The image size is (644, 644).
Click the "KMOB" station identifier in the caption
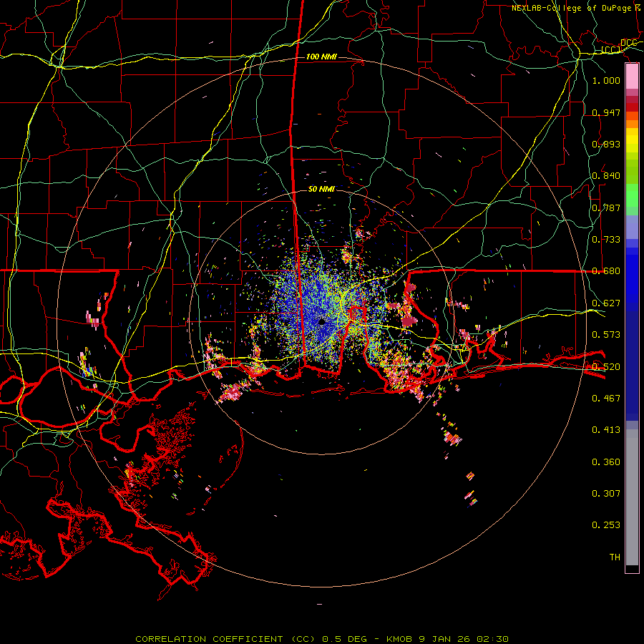(x=399, y=639)
